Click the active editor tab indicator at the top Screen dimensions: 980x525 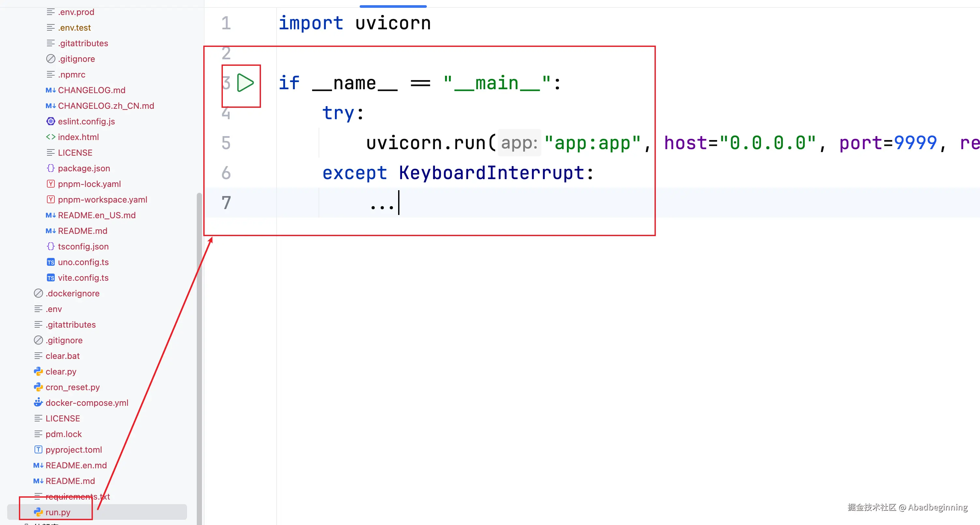pyautogui.click(x=393, y=6)
